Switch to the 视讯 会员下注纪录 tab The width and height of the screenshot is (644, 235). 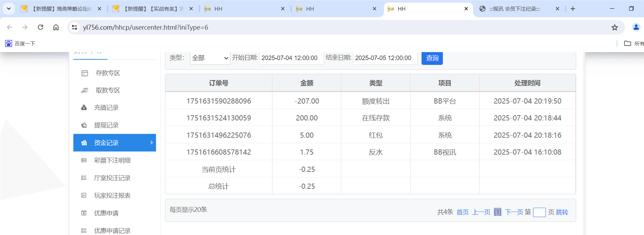point(514,9)
